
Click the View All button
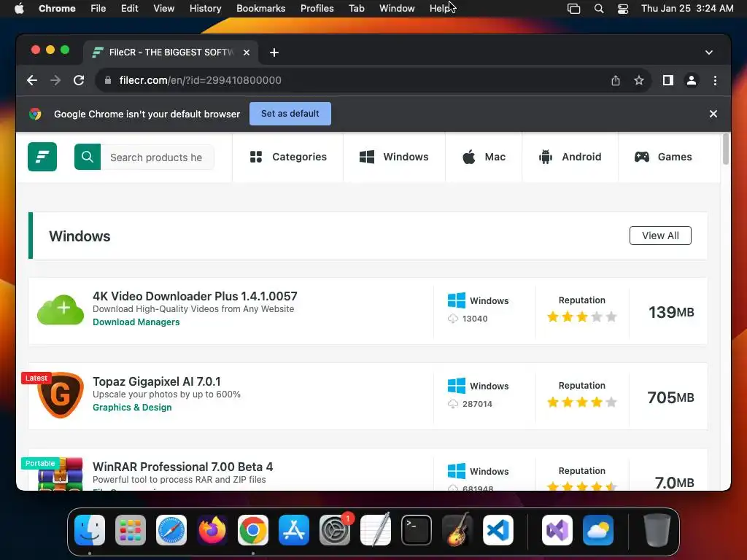point(659,236)
